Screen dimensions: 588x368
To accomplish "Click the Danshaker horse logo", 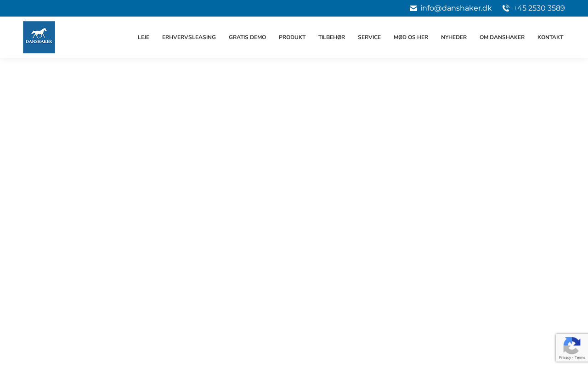I will (x=39, y=37).
